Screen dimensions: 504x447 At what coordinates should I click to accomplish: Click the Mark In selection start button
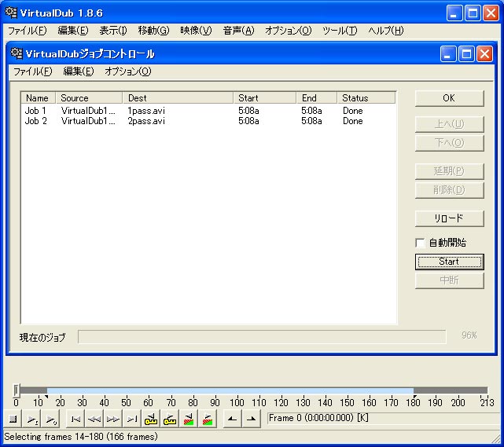tap(233, 419)
